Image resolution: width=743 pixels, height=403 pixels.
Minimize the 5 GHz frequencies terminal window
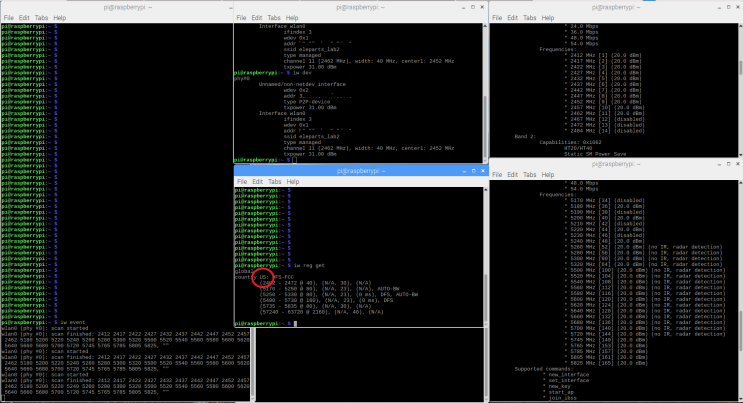point(719,164)
